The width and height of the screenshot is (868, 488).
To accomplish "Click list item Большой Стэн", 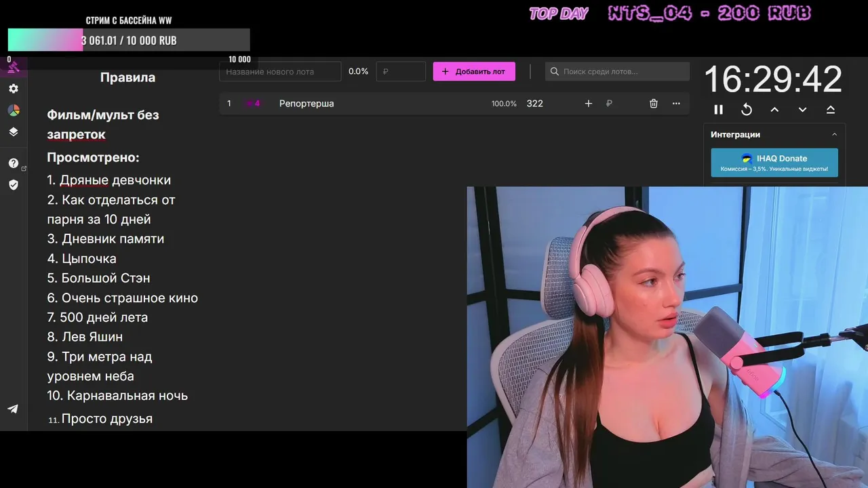I will tap(98, 278).
